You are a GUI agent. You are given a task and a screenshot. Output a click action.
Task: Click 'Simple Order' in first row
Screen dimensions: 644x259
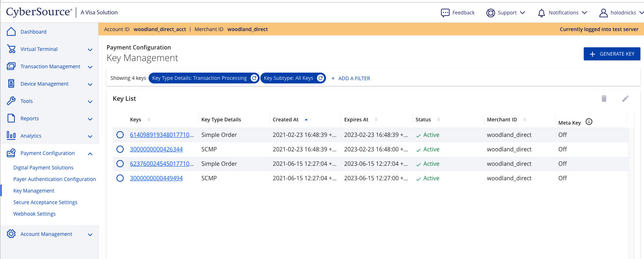pos(219,135)
